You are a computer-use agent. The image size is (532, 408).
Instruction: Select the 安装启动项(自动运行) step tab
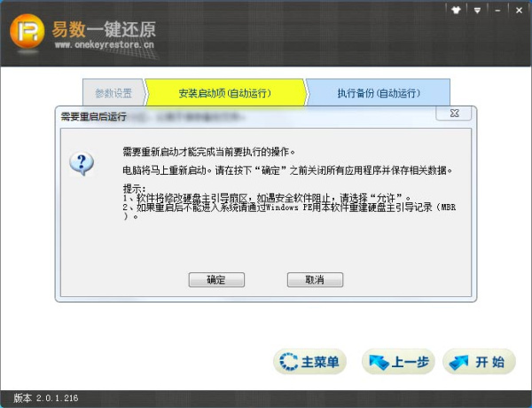[224, 93]
